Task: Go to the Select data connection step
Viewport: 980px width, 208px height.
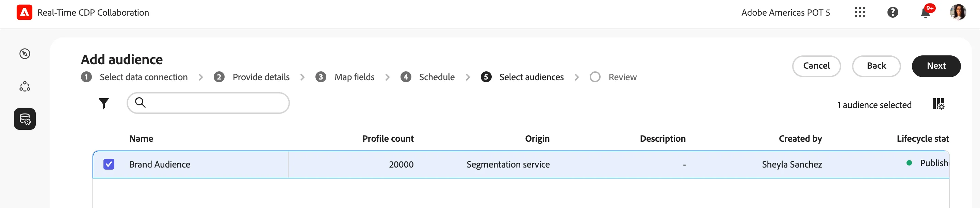Action: 134,77
